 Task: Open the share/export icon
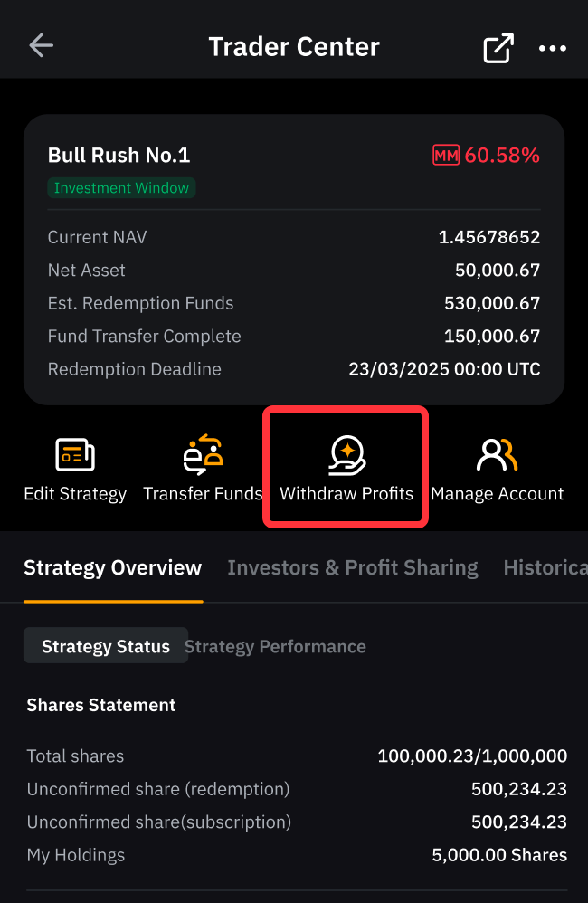tap(498, 48)
